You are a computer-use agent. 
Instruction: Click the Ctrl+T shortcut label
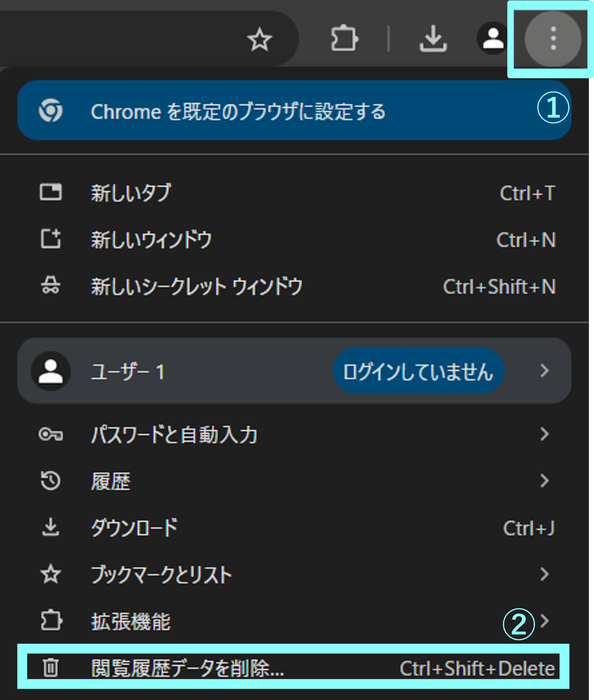pos(527,193)
